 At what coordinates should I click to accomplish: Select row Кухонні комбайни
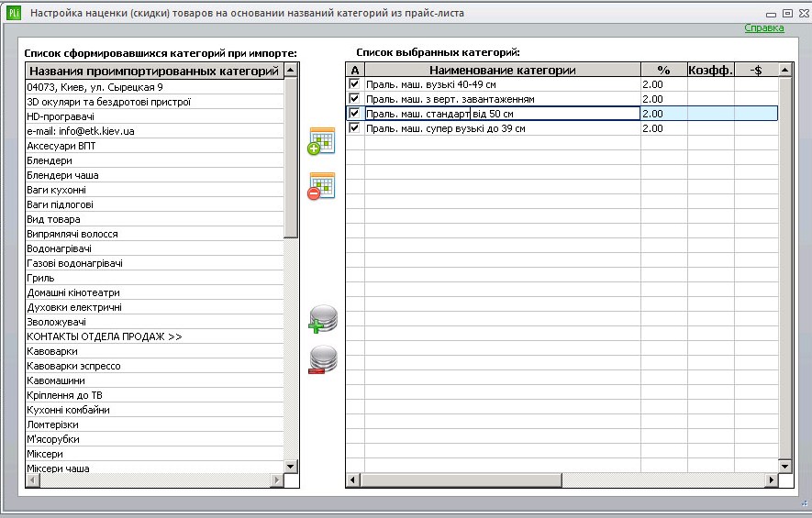point(154,410)
